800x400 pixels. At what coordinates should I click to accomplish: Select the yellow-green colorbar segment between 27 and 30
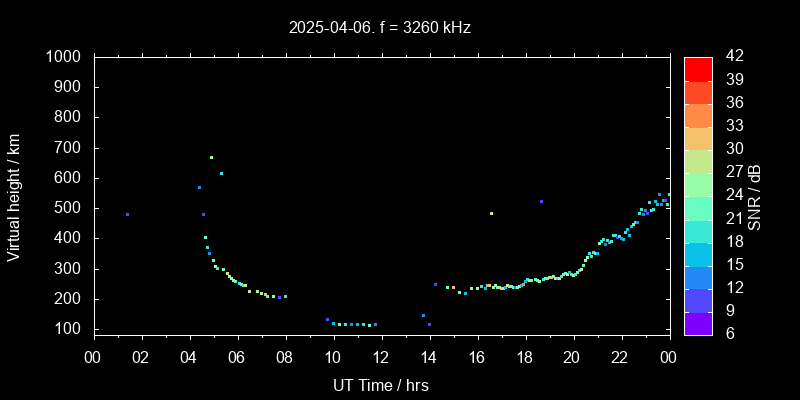pos(698,160)
